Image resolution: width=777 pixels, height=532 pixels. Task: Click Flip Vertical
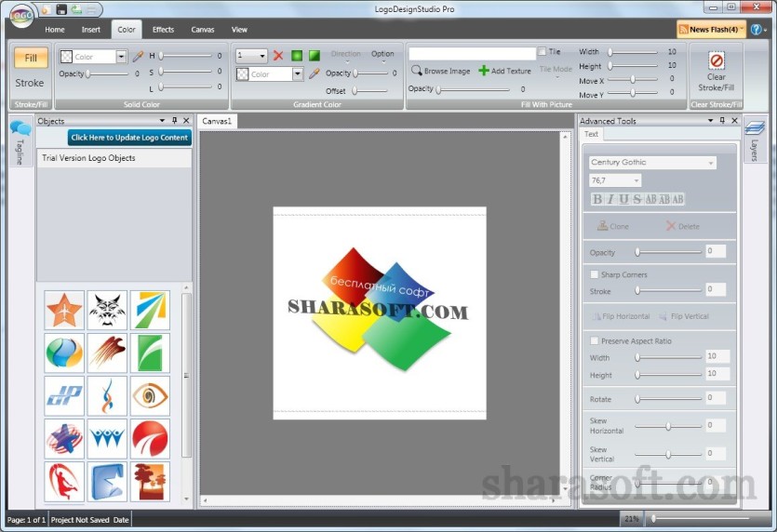tap(684, 316)
